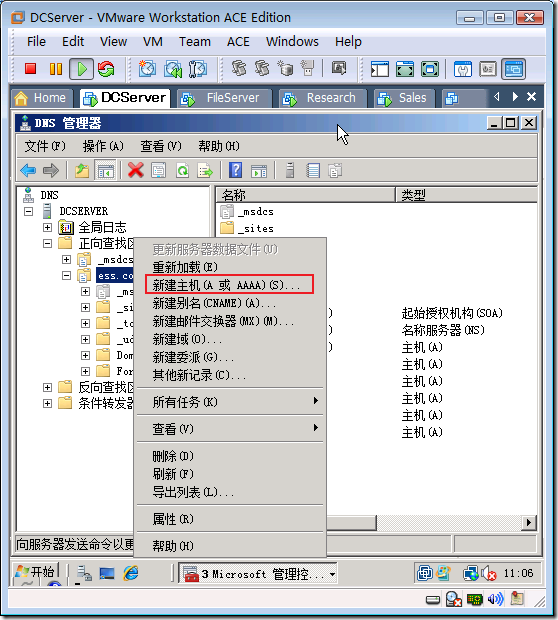The height and width of the screenshot is (620, 558).
Task: Sort by the 名称 column header
Action: pos(305,195)
